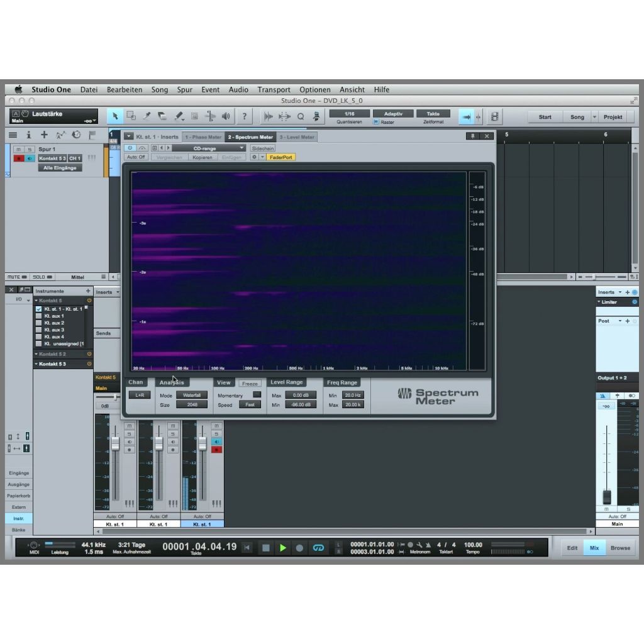Adjust the Main output channel fader
Image resolution: width=644 pixels, height=644 pixels.
click(607, 497)
